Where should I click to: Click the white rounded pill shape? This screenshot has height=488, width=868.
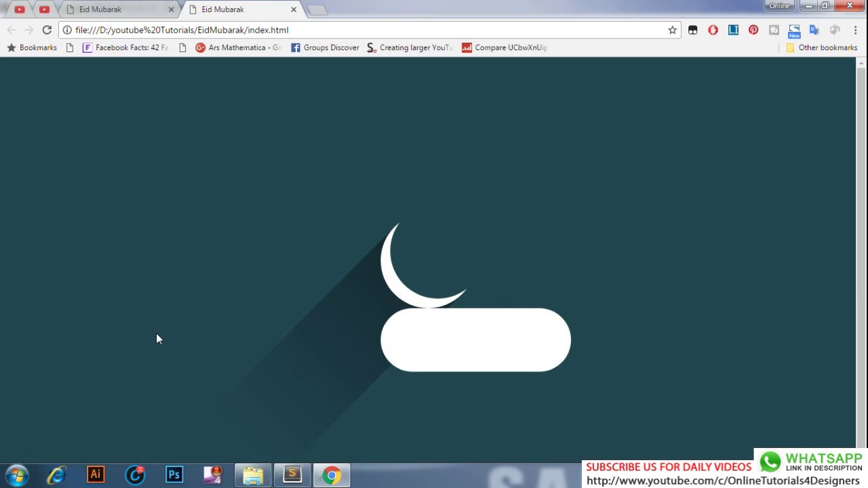point(475,340)
